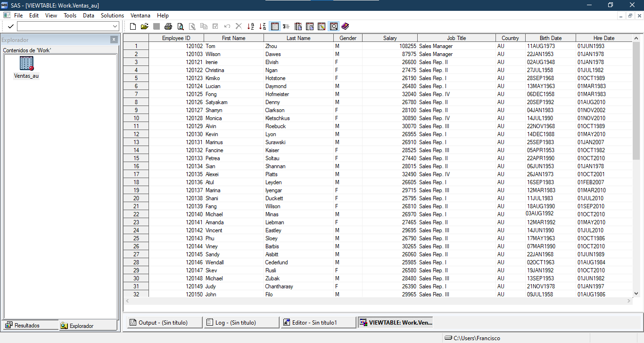Click the Job Title column header
This screenshot has height=343, width=644.
[x=456, y=38]
